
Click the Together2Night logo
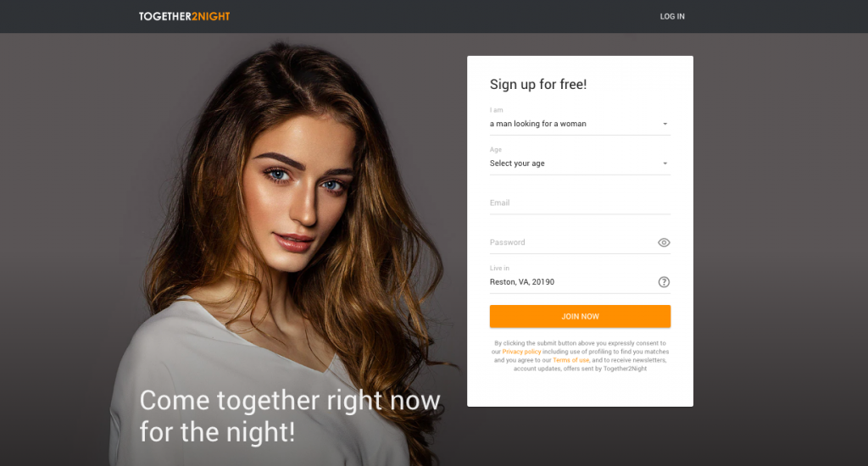[184, 17]
